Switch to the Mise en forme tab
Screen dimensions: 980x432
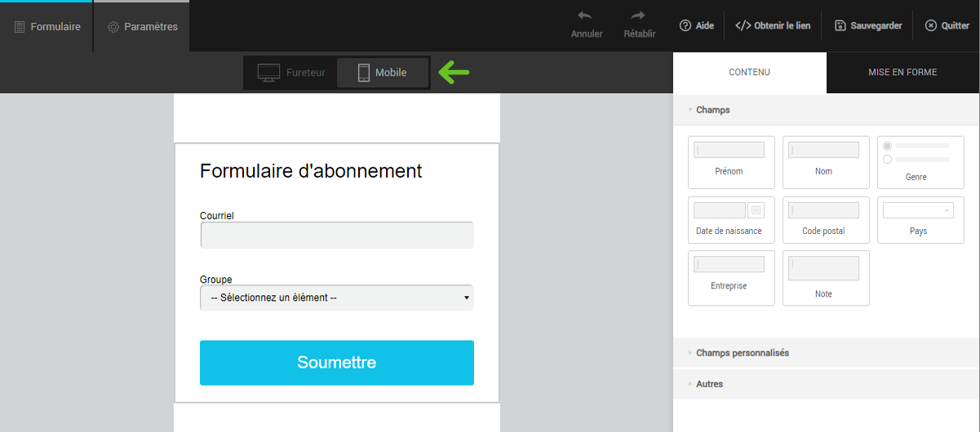tap(902, 73)
